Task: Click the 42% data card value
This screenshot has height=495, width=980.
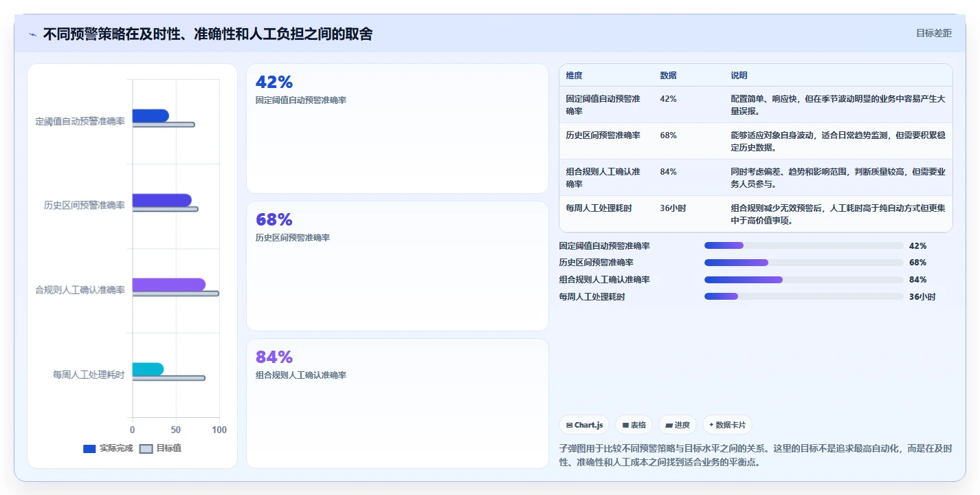Action: [274, 82]
